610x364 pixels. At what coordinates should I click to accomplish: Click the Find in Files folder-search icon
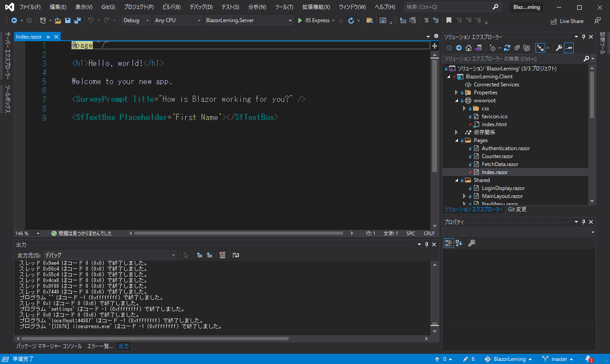pos(369,20)
